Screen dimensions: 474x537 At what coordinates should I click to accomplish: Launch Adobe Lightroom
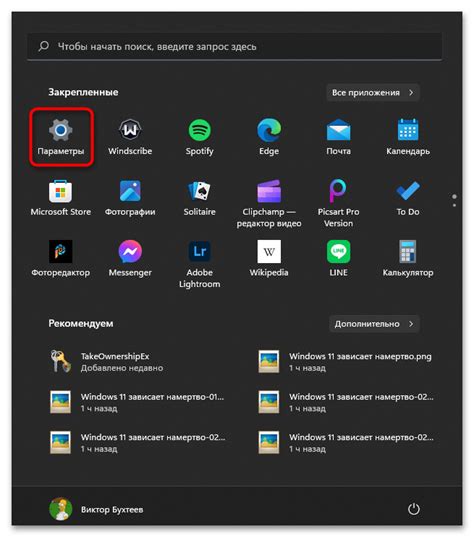(200, 264)
